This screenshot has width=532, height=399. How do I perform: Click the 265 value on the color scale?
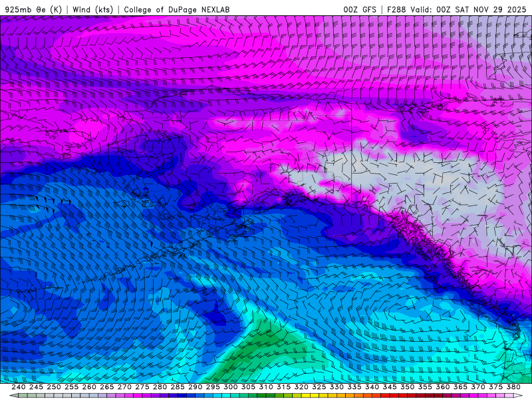[x=106, y=387]
